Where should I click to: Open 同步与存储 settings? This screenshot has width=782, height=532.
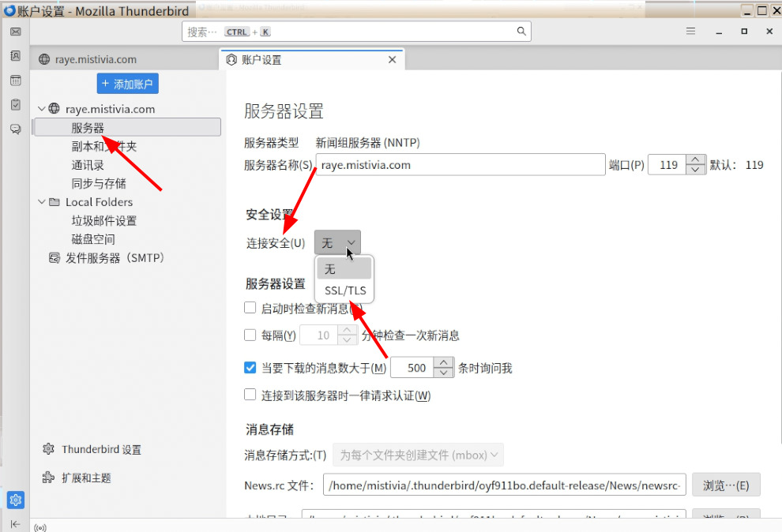(99, 183)
